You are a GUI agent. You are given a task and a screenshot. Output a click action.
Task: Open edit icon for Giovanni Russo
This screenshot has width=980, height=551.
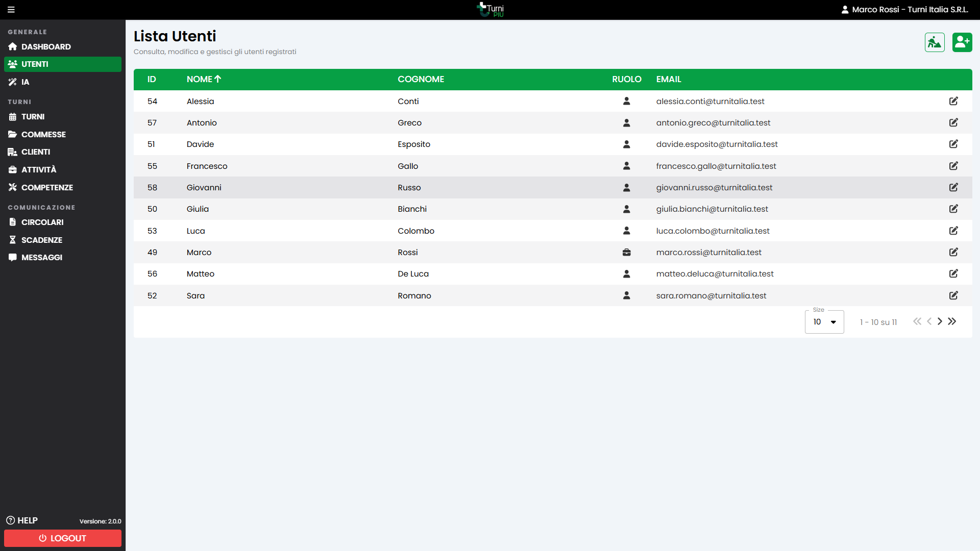tap(953, 187)
